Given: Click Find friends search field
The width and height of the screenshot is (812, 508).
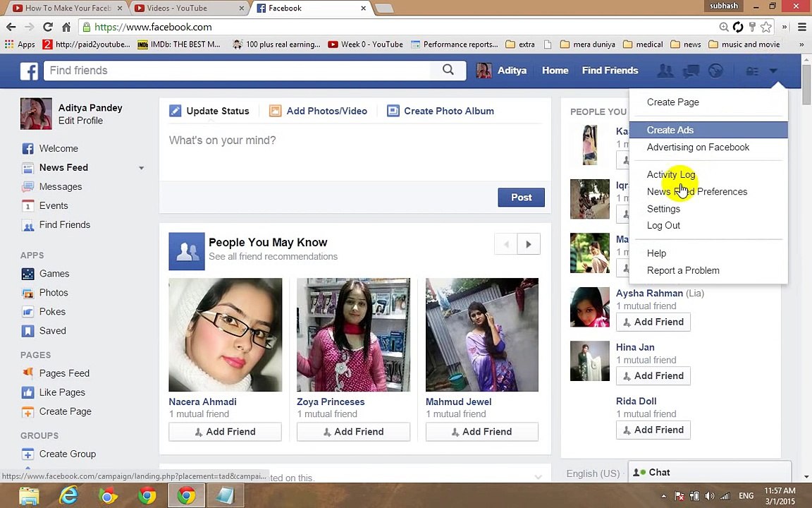Looking at the screenshot, I should tap(237, 71).
